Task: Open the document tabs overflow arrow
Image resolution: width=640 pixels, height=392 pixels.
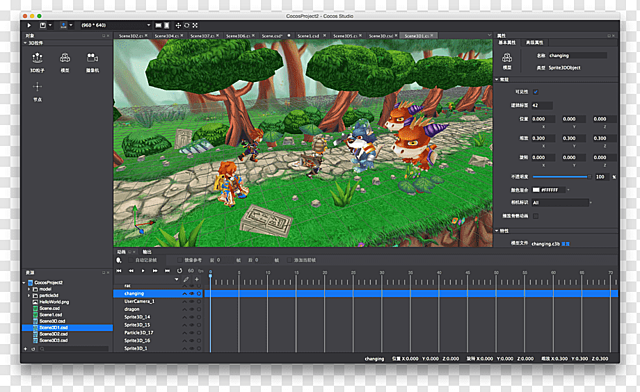Action: pyautogui.click(x=489, y=36)
